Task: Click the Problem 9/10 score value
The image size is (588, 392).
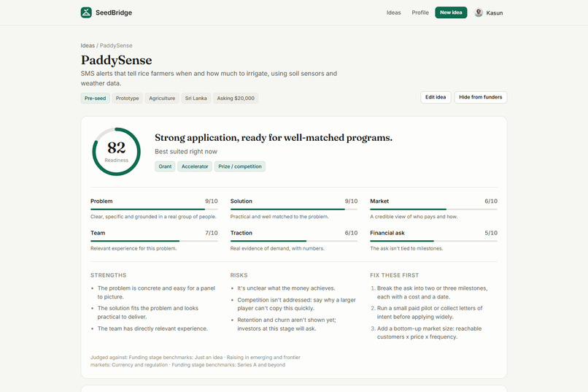Action: (211, 201)
